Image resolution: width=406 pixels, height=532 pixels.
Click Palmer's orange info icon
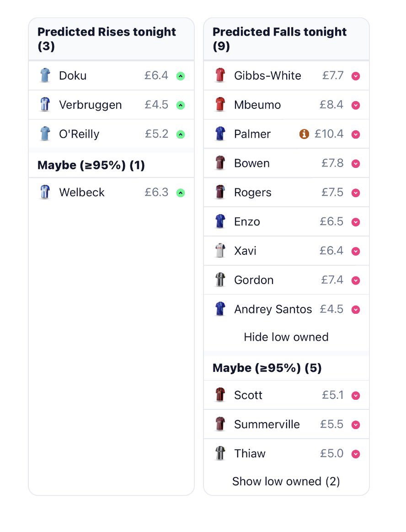(304, 134)
